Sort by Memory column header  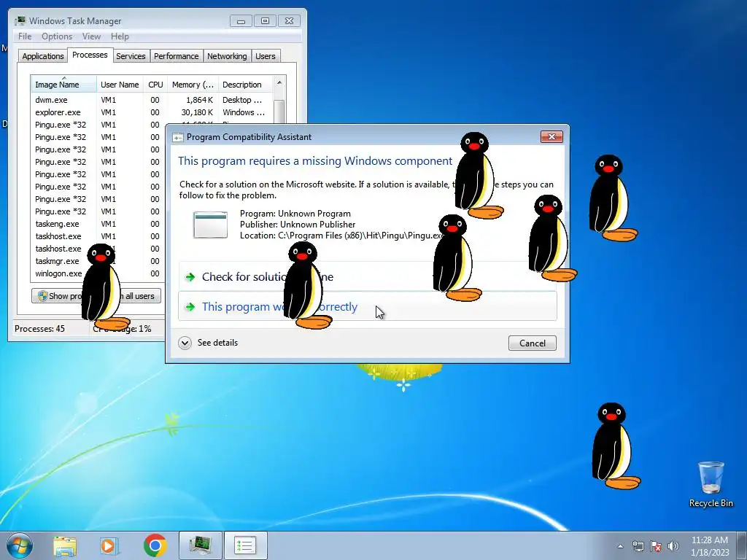coord(193,85)
